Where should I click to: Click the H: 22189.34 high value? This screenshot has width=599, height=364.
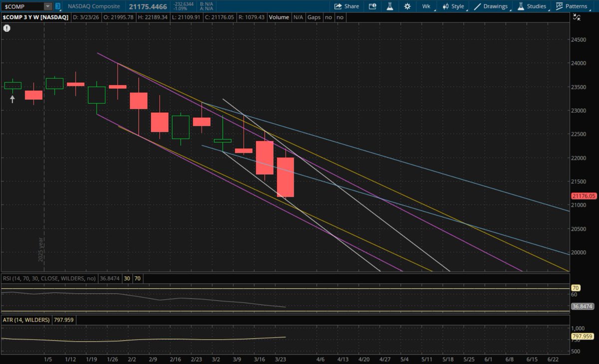click(153, 17)
